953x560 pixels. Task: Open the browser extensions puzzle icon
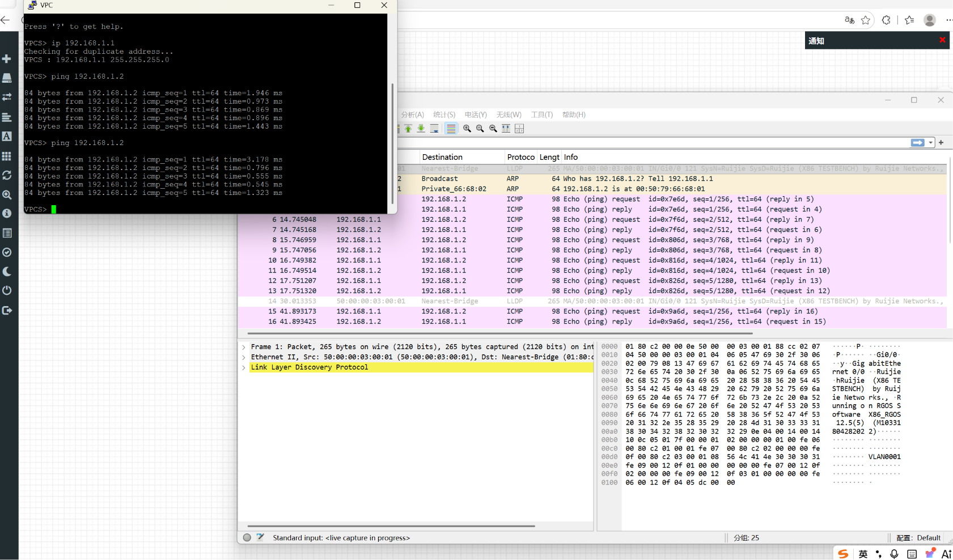tap(886, 20)
